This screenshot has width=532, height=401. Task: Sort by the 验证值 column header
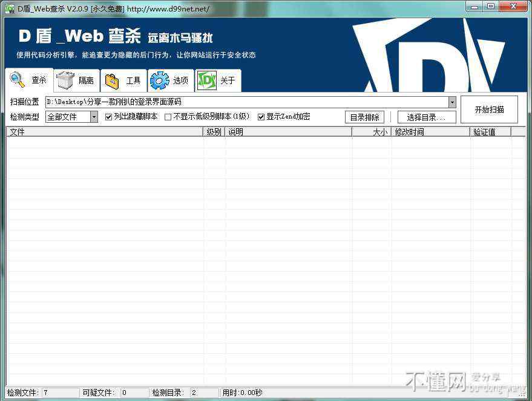pos(491,132)
